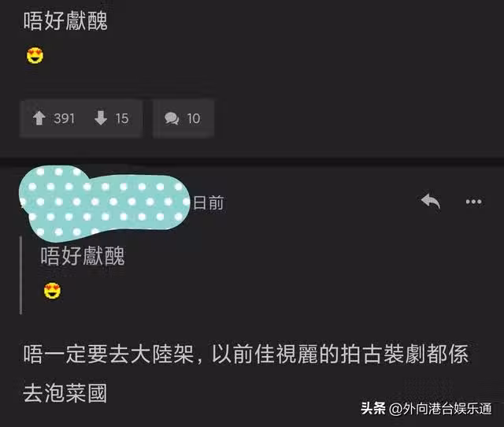The width and height of the screenshot is (504, 427).
Task: Click the heart-eyes emoji inside the quoted block
Action: click(52, 291)
